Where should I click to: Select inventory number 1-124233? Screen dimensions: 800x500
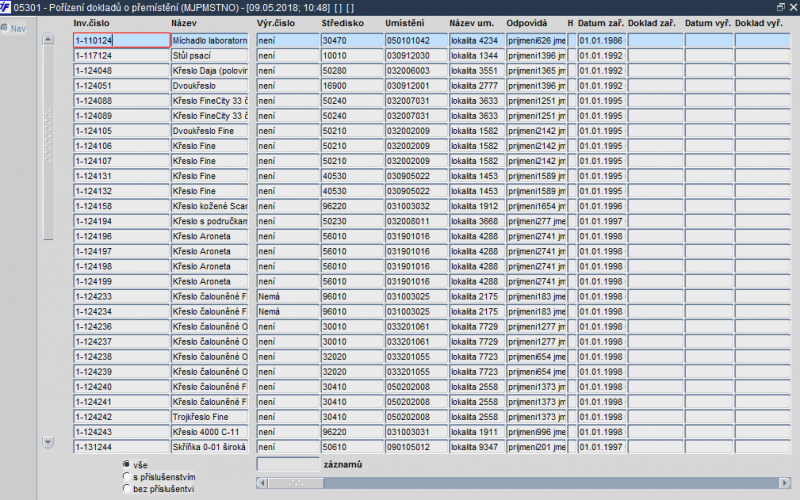pyautogui.click(x=121, y=296)
